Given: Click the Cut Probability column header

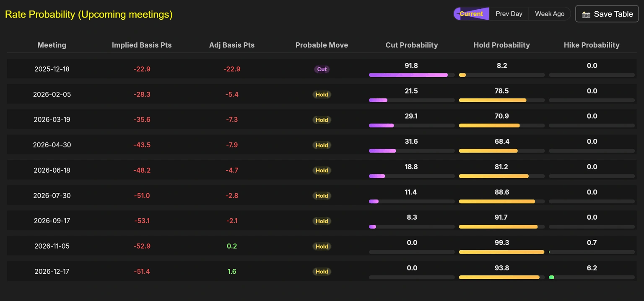Looking at the screenshot, I should tap(411, 45).
